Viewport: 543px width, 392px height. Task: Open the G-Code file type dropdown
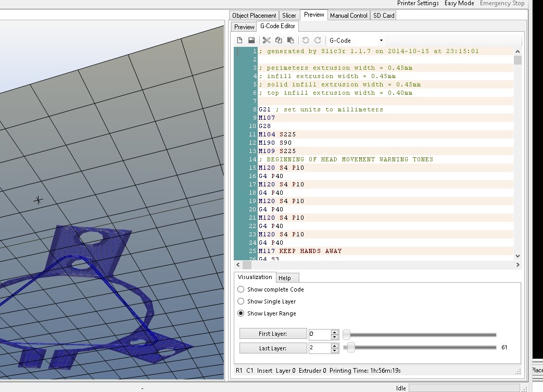[x=381, y=41]
